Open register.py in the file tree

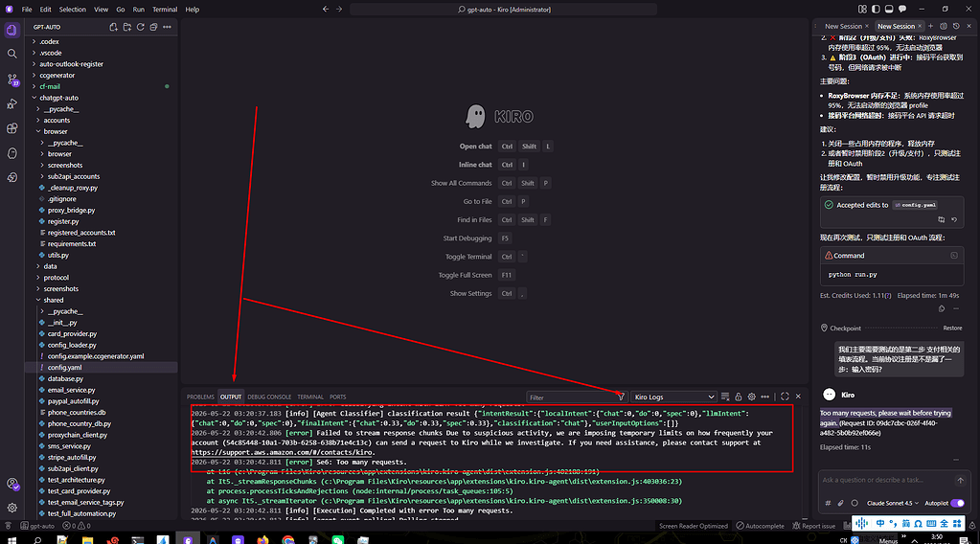(x=63, y=221)
